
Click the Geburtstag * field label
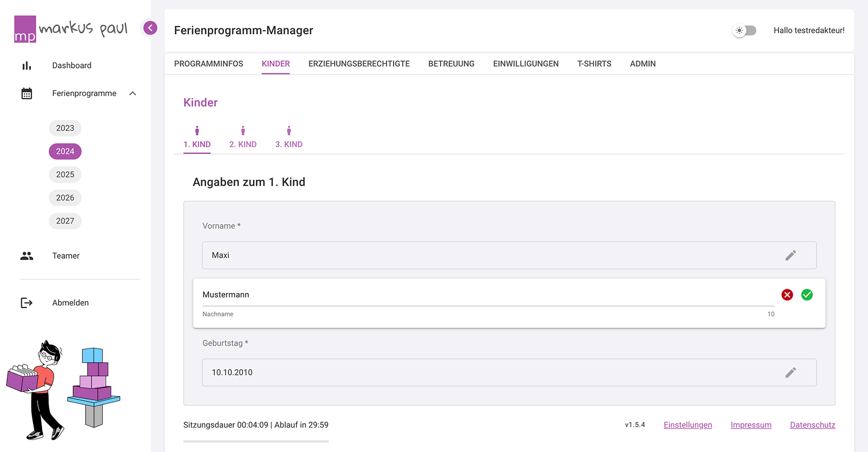(225, 343)
